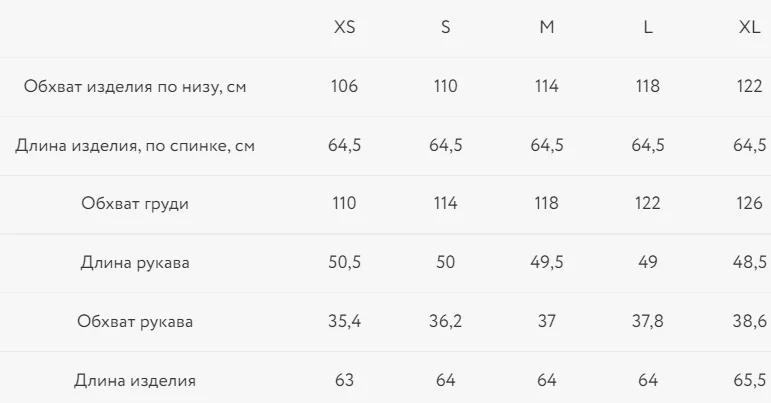Click the 'Обхват рукава' row label

[x=135, y=321]
